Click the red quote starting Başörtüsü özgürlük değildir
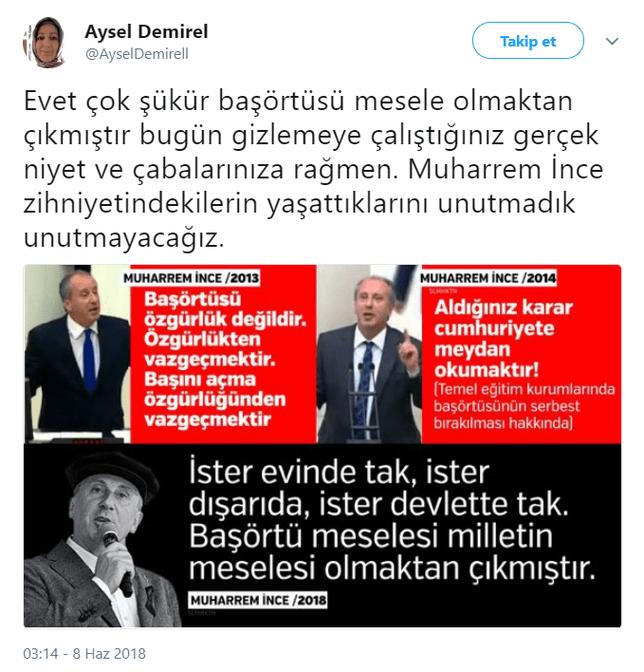The width and height of the screenshot is (644, 672). (225, 359)
